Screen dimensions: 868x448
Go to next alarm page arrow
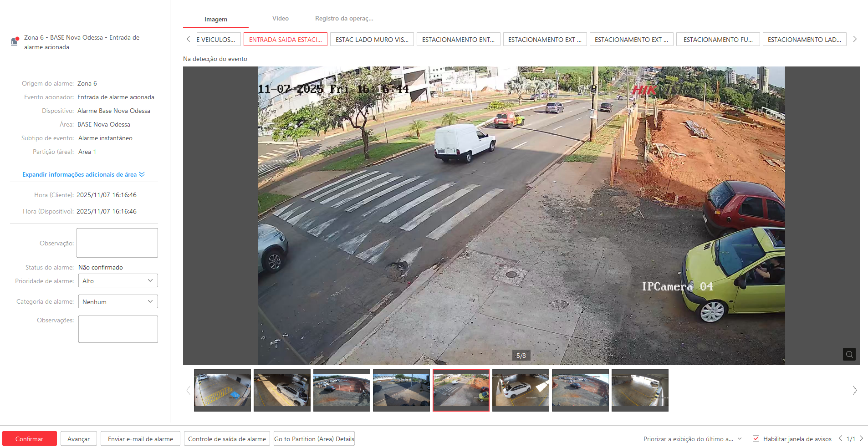(x=861, y=438)
